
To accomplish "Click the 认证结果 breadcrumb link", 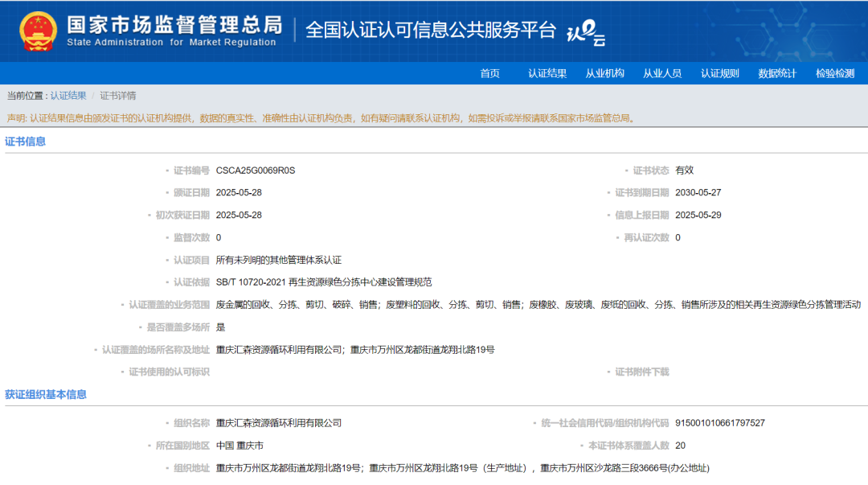I will [x=68, y=96].
